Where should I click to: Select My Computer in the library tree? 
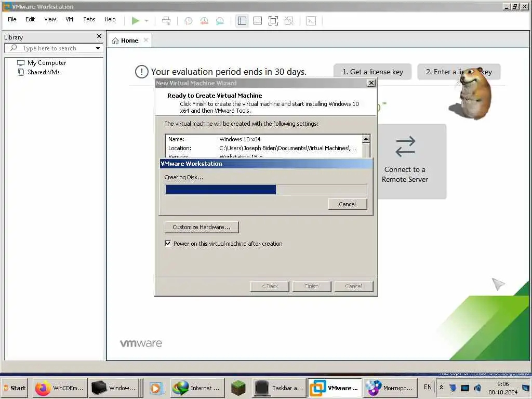coord(42,63)
